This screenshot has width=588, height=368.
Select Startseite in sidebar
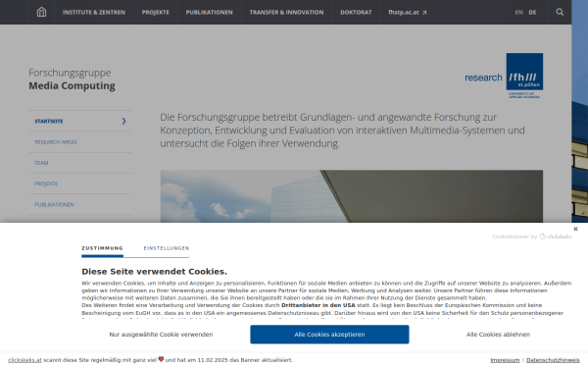80,121
